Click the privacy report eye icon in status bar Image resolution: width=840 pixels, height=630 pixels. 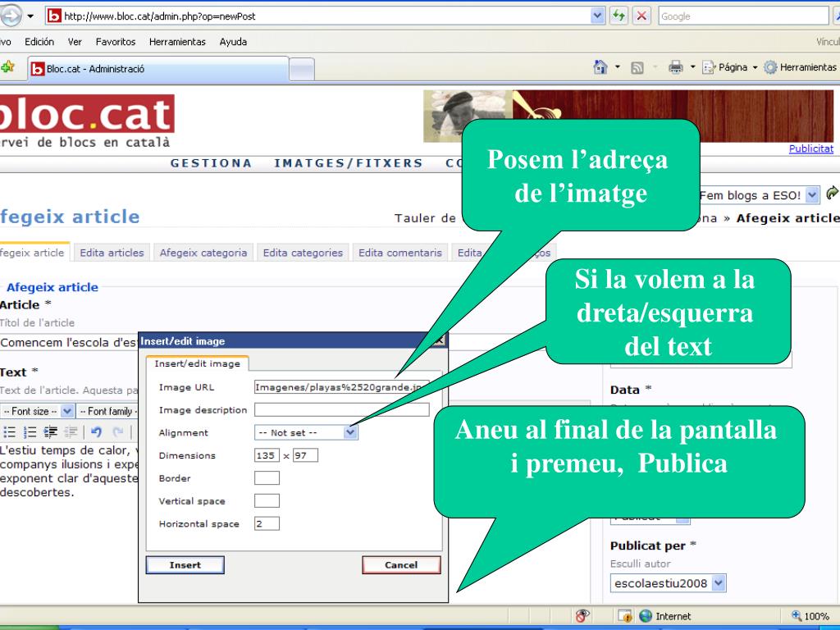point(582,615)
